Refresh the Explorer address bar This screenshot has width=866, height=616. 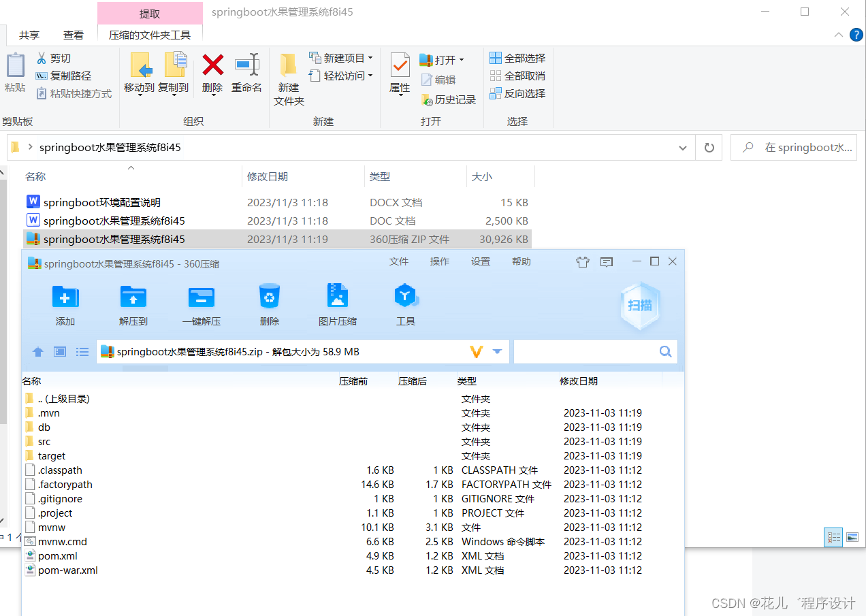click(709, 148)
